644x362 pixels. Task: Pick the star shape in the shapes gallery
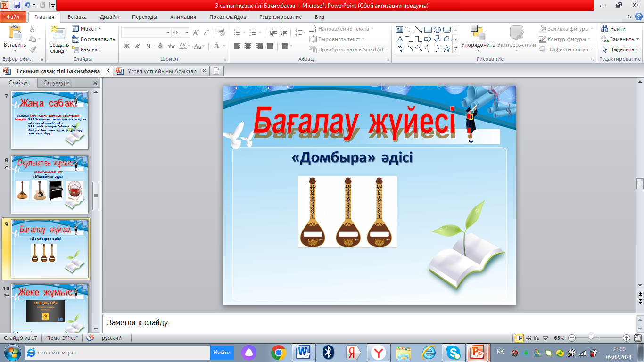(x=446, y=49)
